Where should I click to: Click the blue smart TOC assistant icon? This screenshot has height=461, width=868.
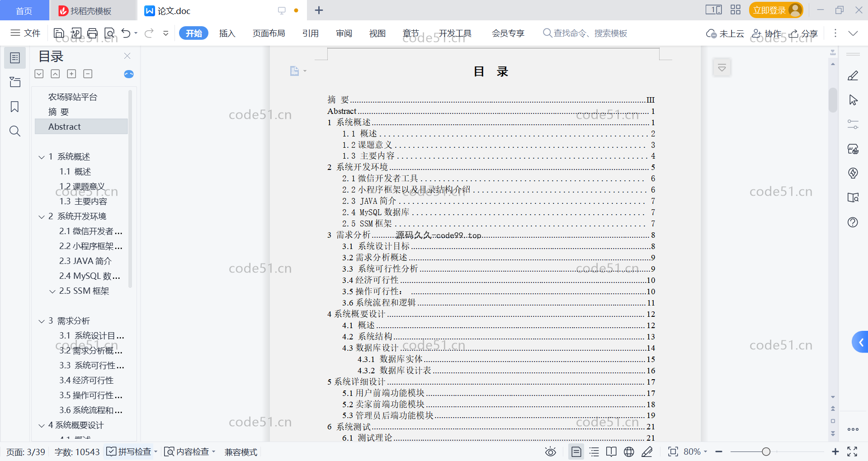129,74
